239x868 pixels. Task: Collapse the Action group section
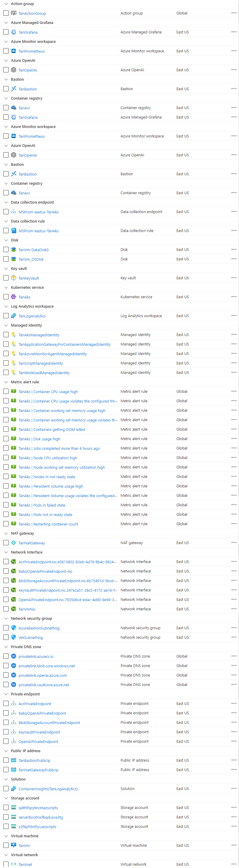[6, 4]
